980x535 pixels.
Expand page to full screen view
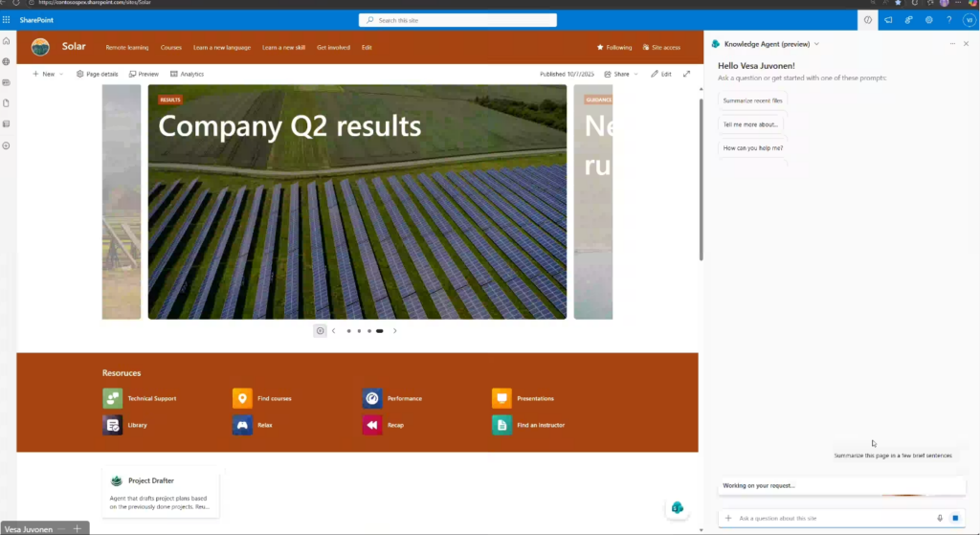click(686, 74)
